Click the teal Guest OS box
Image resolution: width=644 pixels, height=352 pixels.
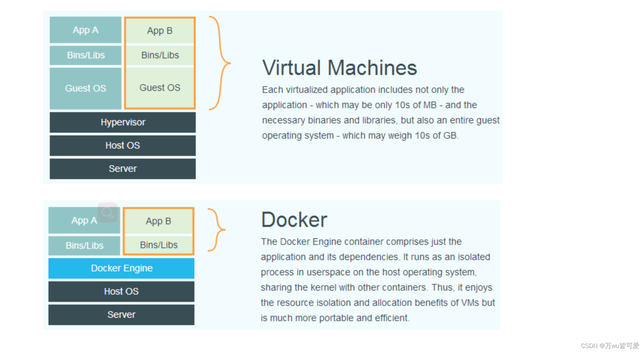[x=86, y=89]
